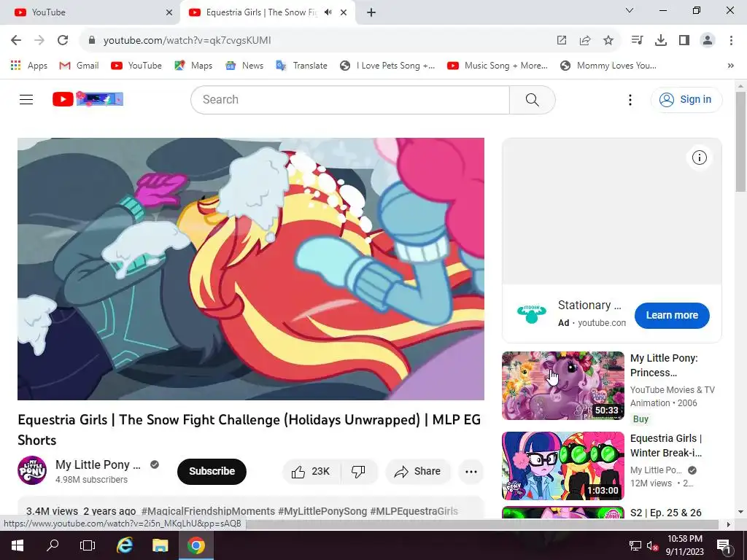Expand the hidden bookmarks chevron
747x560 pixels.
coord(731,66)
